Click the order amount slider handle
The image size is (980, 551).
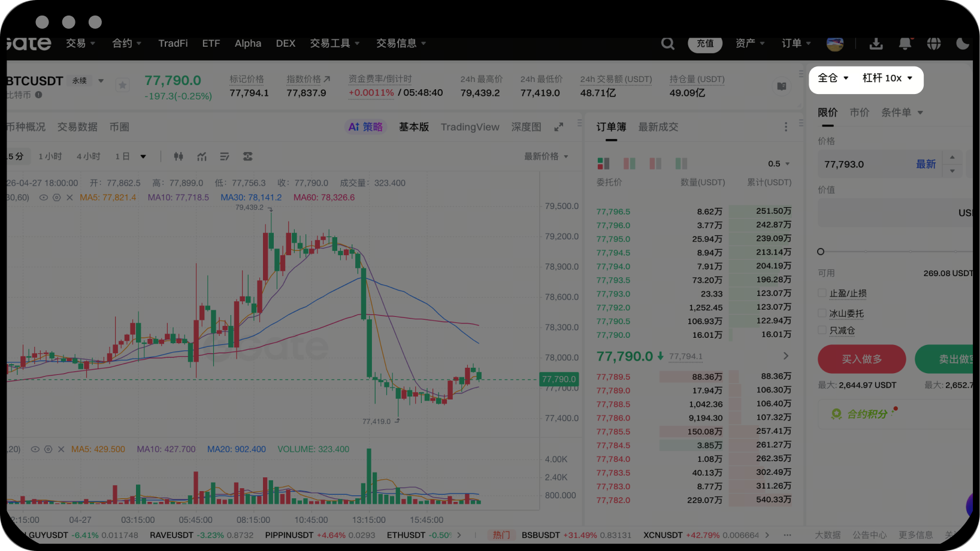pyautogui.click(x=821, y=252)
